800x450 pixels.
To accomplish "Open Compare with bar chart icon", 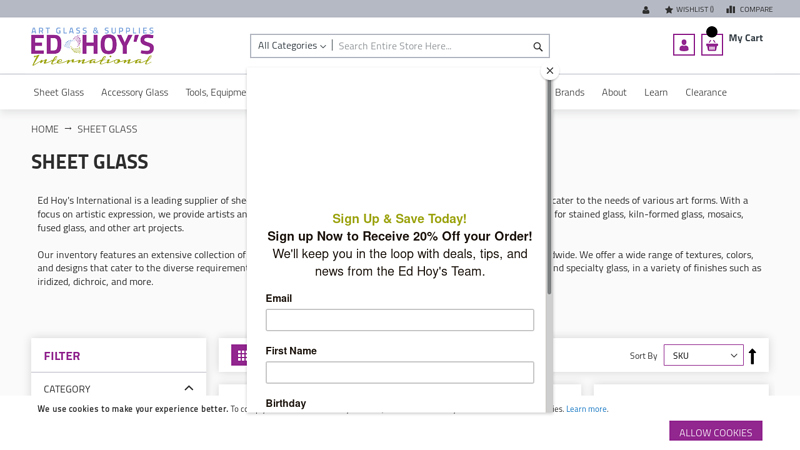I will click(x=749, y=10).
